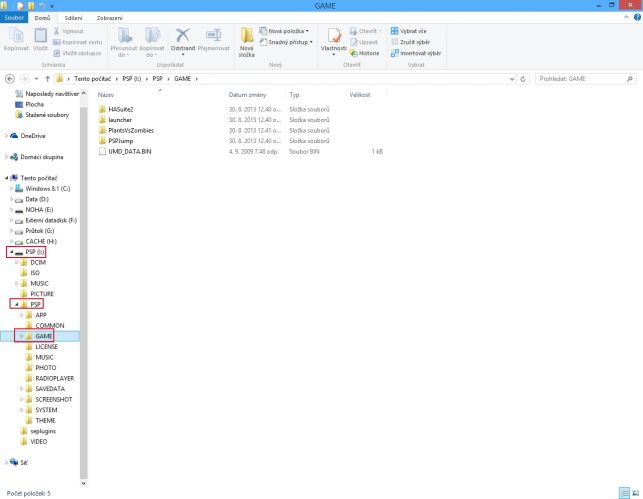Click the Vložit clipboard icon
Image resolution: width=643 pixels, height=499 pixels.
pyautogui.click(x=40, y=39)
